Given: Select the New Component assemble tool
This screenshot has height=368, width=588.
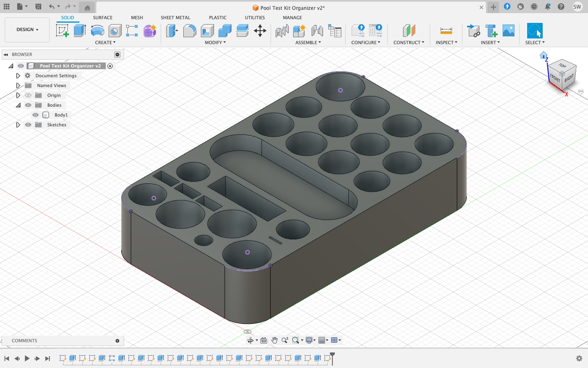Looking at the screenshot, I should 299,31.
